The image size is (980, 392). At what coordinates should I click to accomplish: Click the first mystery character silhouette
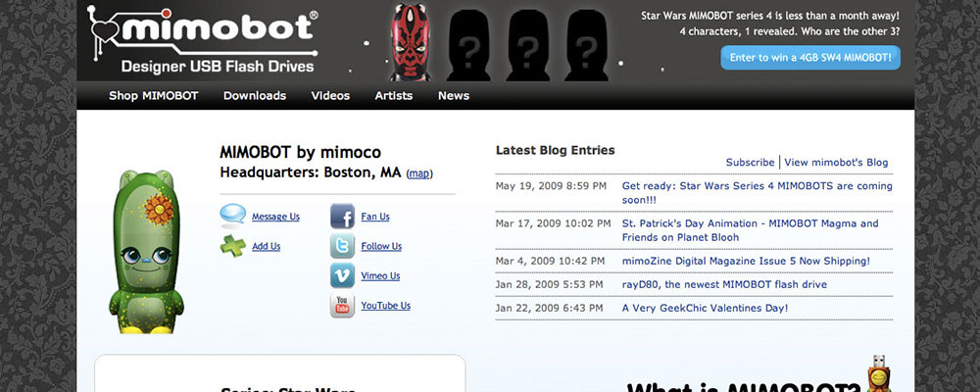point(468,45)
